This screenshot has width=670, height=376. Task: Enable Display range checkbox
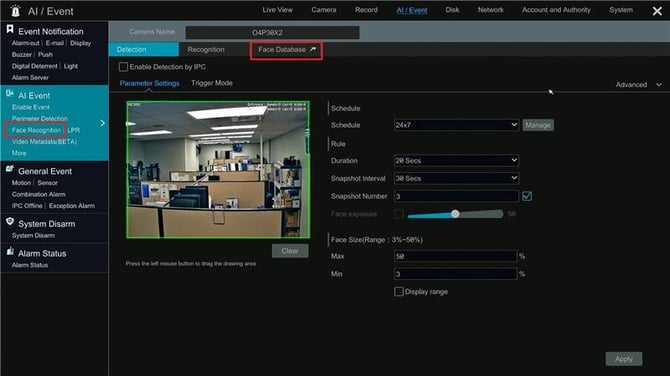click(399, 291)
